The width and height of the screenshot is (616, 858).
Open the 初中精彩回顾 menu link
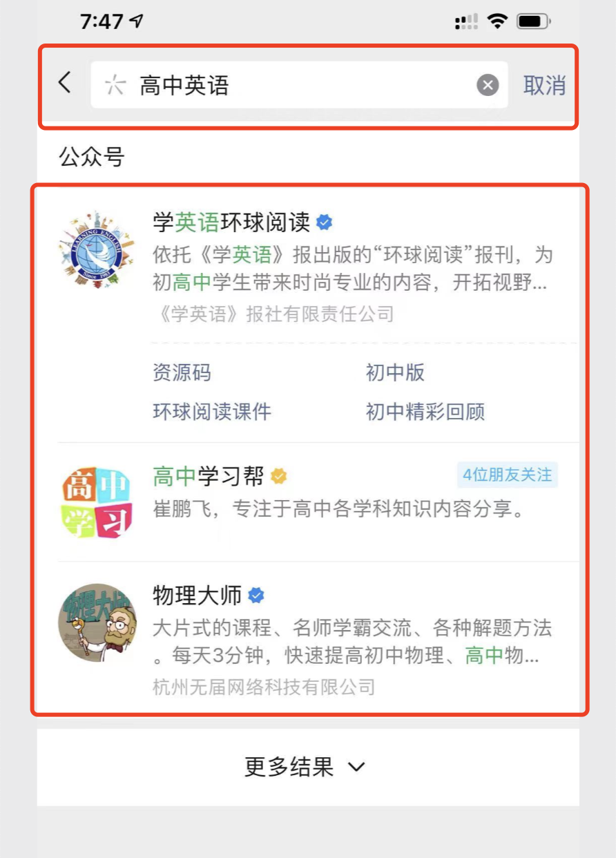[x=425, y=412]
